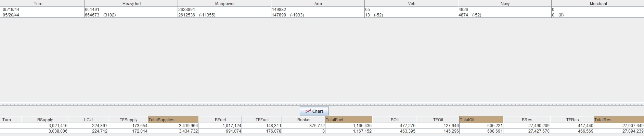Screen dimensions: 644x136
Task: Click BFuel value 1,017,124
Action: click(x=232, y=126)
